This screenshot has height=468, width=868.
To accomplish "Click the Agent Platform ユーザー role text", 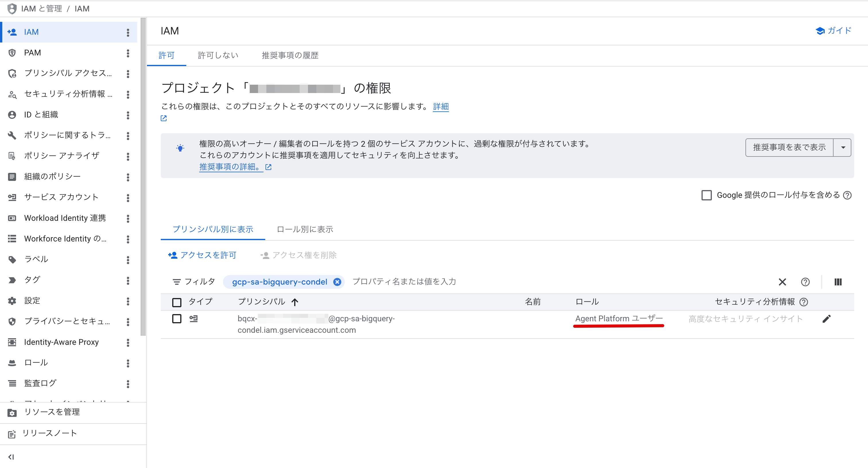I will click(619, 319).
